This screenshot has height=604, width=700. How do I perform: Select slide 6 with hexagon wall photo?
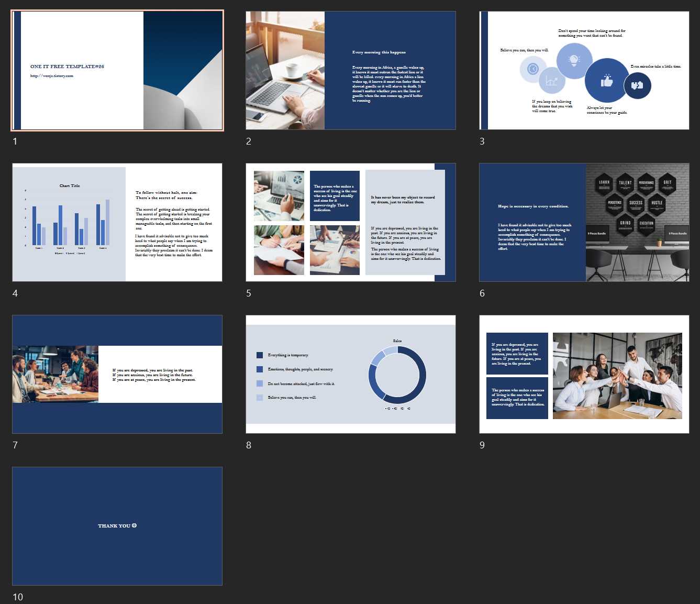[584, 222]
